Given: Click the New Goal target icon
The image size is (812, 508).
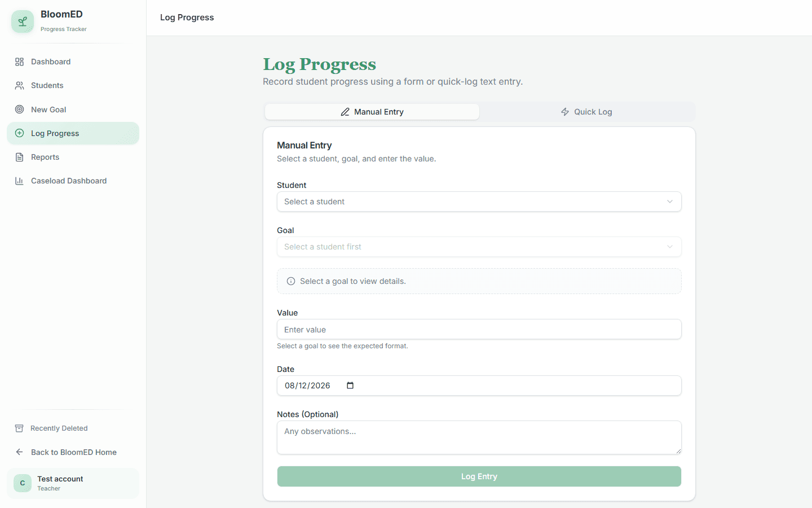Looking at the screenshot, I should coord(19,110).
